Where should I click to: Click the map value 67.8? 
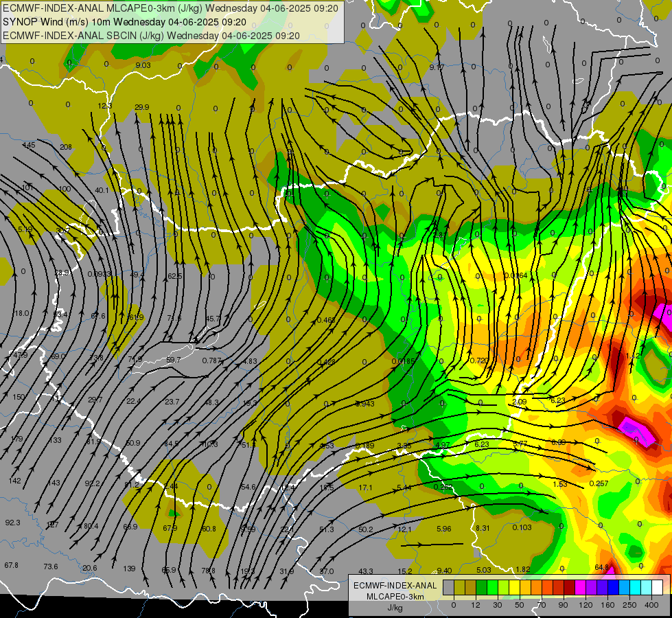point(11,565)
